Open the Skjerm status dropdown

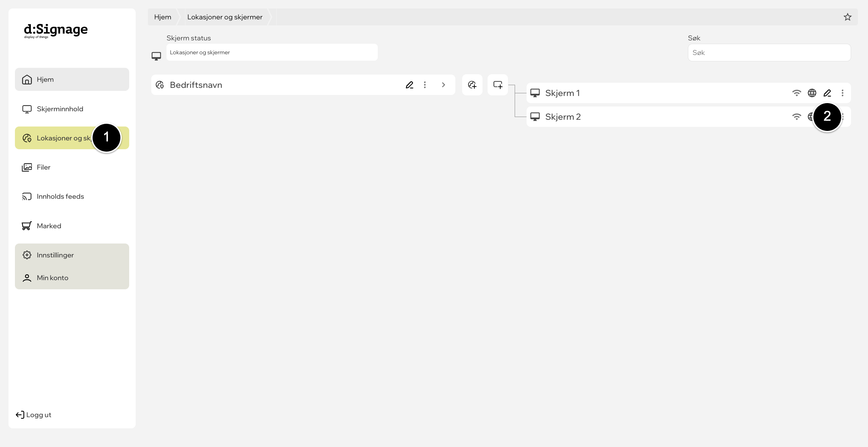click(x=272, y=52)
